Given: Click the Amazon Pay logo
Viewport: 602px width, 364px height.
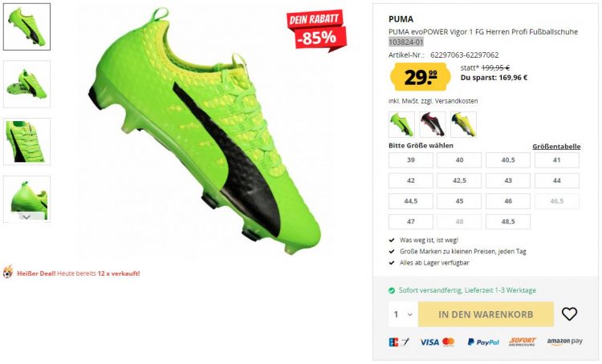Looking at the screenshot, I should pyautogui.click(x=564, y=342).
